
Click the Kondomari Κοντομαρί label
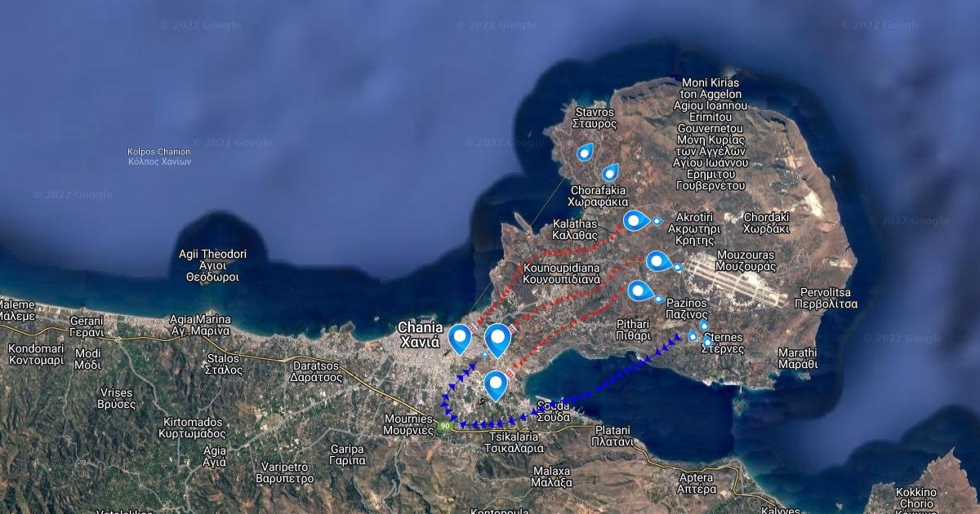pos(35,353)
